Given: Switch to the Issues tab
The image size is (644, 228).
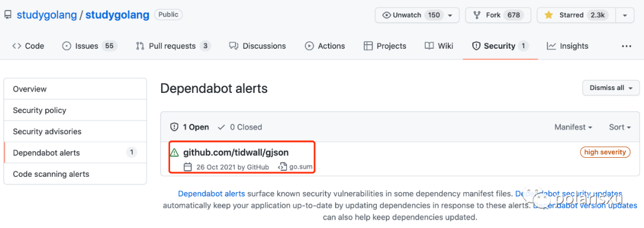Looking at the screenshot, I should pyautogui.click(x=89, y=46).
